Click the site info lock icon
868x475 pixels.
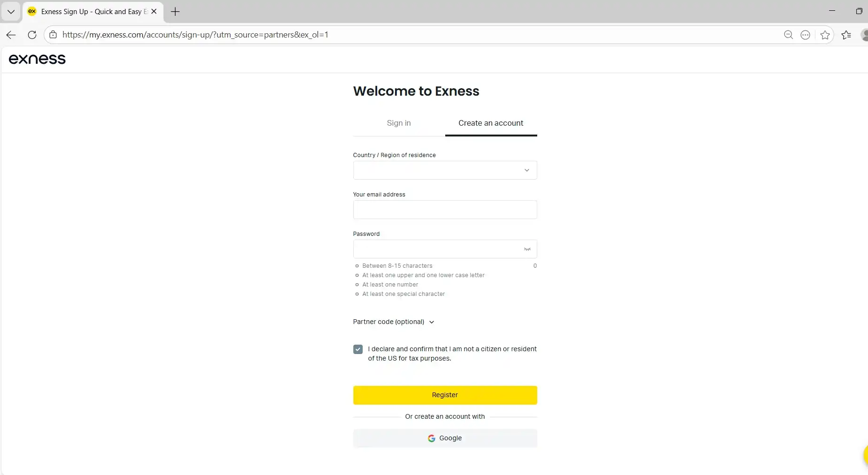[53, 35]
